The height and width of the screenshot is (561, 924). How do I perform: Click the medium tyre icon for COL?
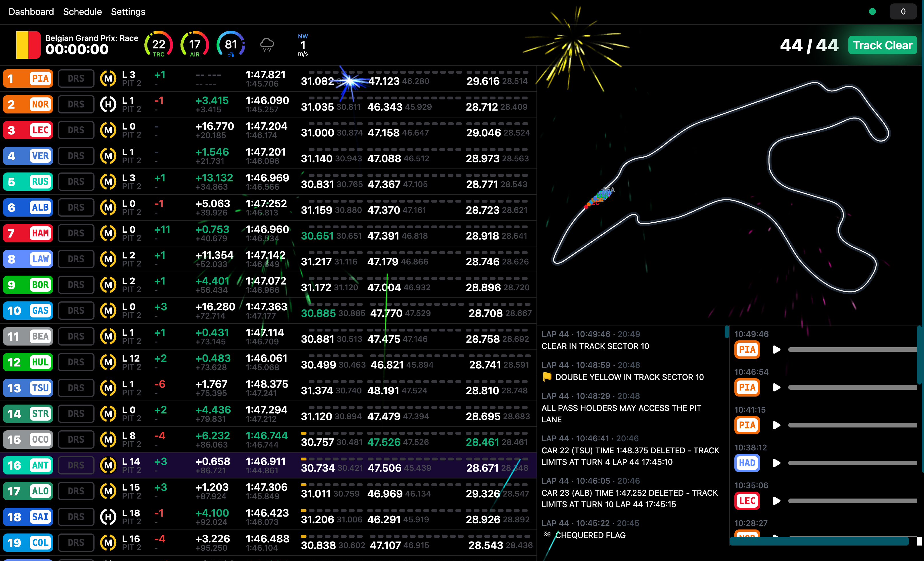click(108, 543)
